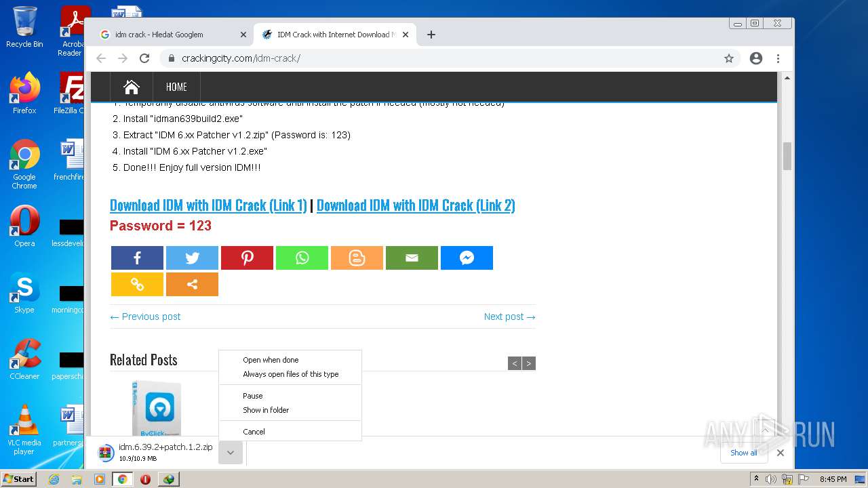
Task: Click the page vertical scrollbar thumb
Action: 787,156
